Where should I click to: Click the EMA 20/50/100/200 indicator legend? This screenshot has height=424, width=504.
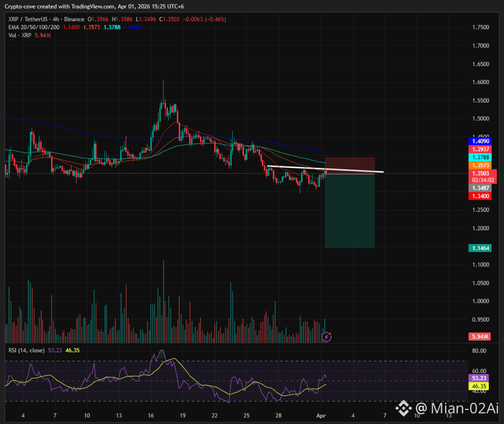tap(34, 27)
